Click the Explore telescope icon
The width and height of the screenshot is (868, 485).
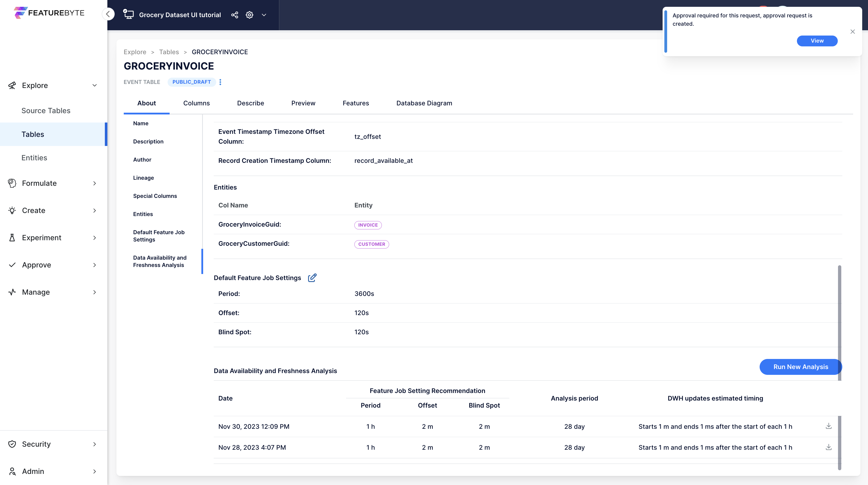click(x=12, y=85)
